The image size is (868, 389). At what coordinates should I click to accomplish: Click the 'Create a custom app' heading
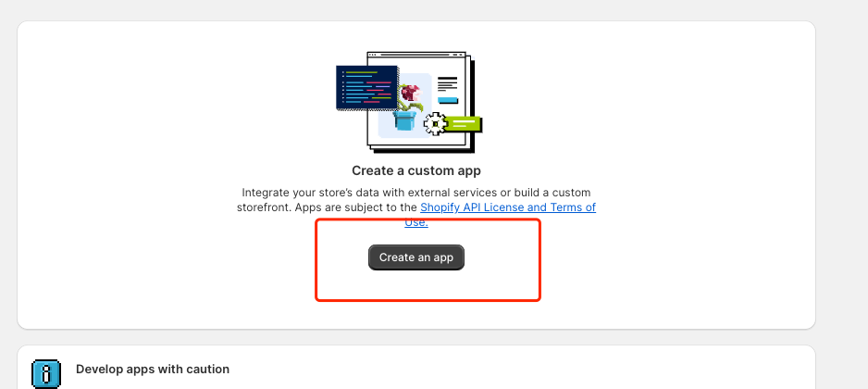[x=416, y=170]
